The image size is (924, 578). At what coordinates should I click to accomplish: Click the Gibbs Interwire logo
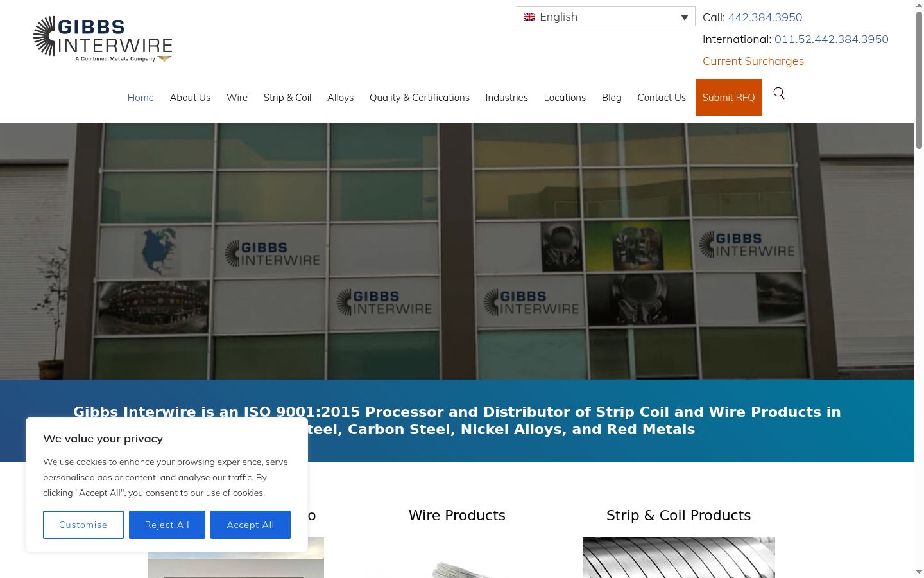(x=103, y=39)
